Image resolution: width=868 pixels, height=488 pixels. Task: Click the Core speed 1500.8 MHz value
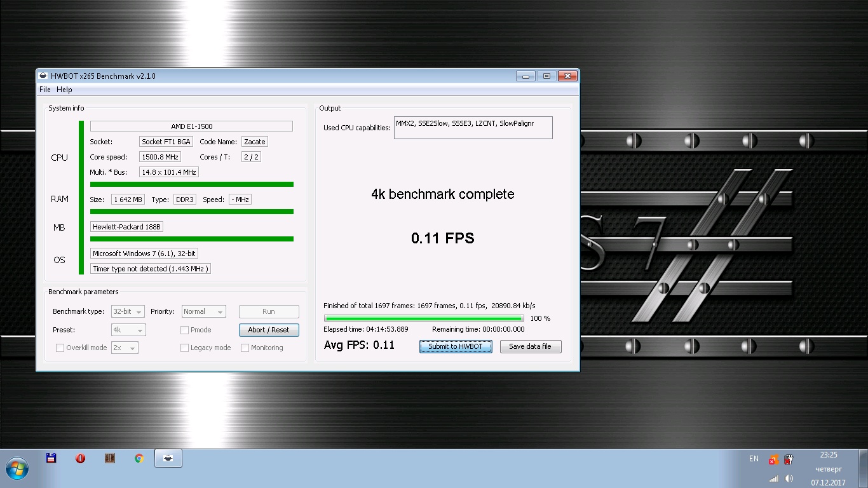[x=160, y=157]
